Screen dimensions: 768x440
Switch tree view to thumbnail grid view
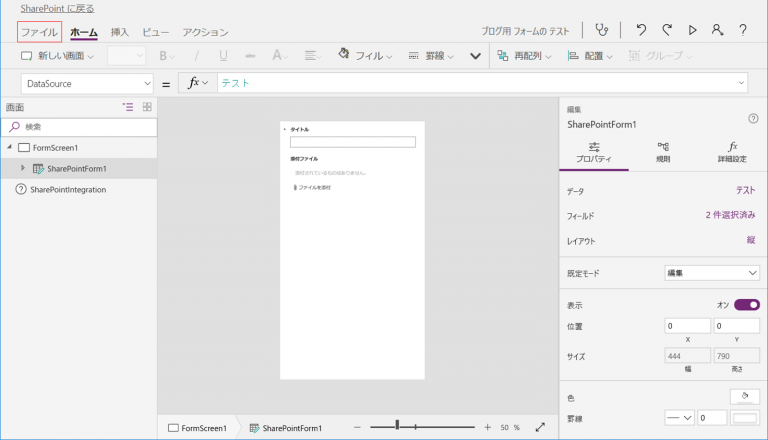point(147,107)
